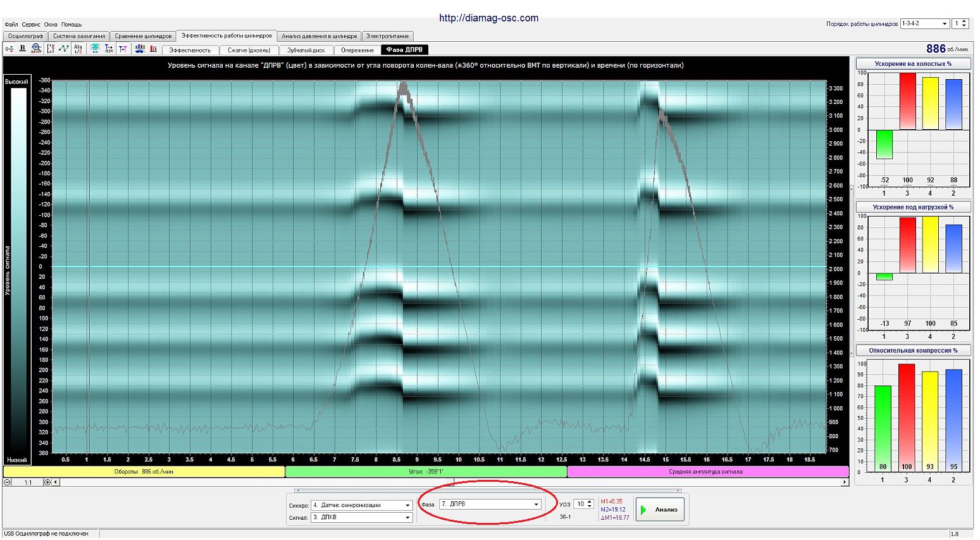980x540 pixels.
Task: Click the scroll left arrow
Action: [x=56, y=482]
